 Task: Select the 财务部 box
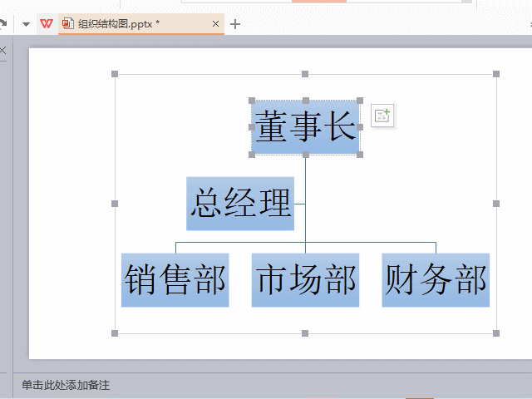point(436,280)
